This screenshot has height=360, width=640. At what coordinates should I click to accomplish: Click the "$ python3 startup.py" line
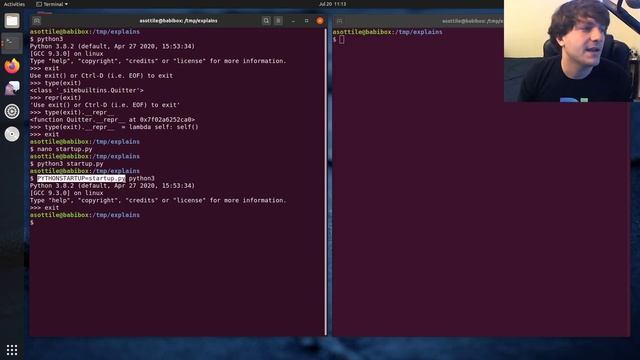(x=67, y=164)
